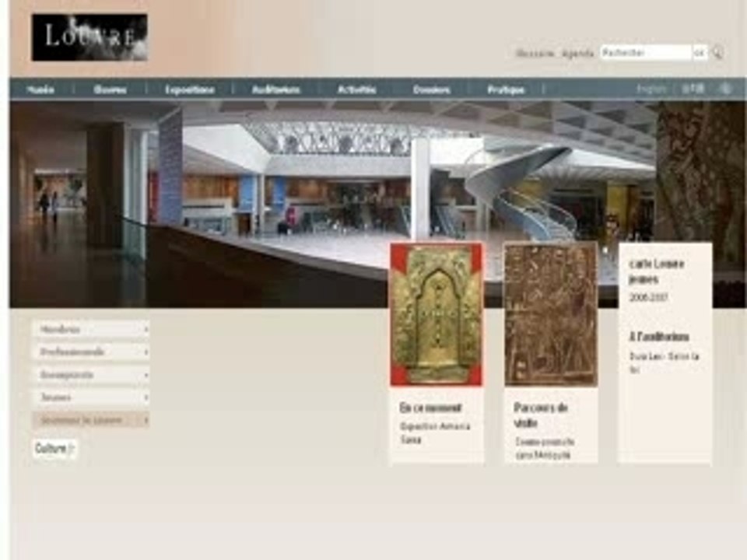Screen dimensions: 747x560
Task: Click the golden artifact thumbnail with red border
Action: (x=437, y=314)
